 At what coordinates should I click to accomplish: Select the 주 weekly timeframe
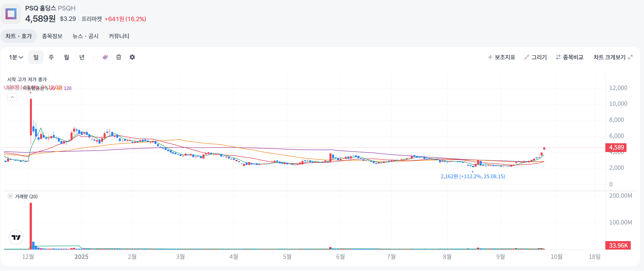[x=51, y=57]
